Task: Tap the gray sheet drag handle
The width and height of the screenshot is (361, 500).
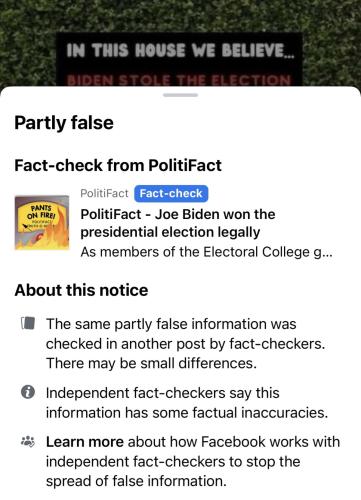Action: coord(180,95)
